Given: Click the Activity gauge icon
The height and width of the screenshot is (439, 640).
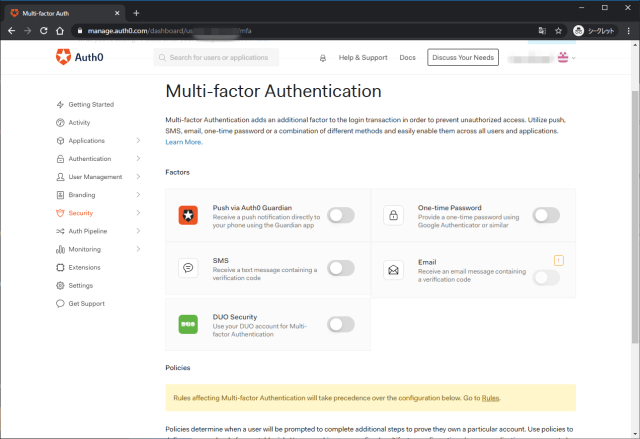Looking at the screenshot, I should pyautogui.click(x=60, y=122).
